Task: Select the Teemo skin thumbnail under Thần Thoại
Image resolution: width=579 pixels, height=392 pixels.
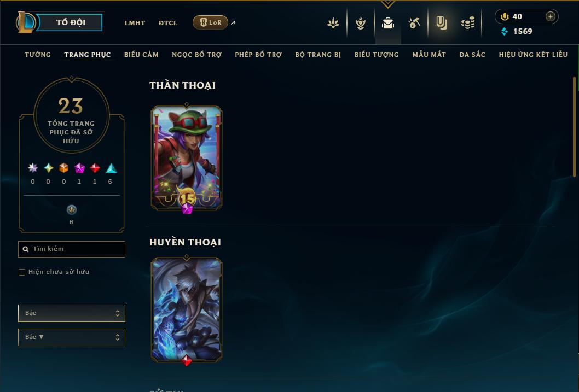Action: tap(187, 158)
